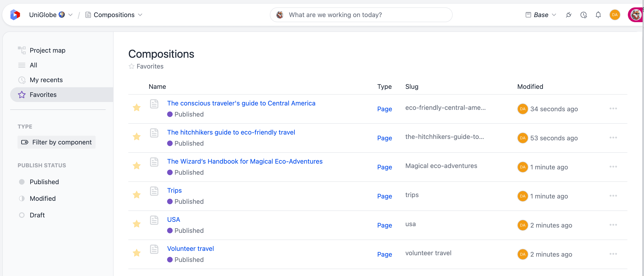Open more options for Central America guide
Viewport: 644px width, 276px height.
[x=613, y=108]
